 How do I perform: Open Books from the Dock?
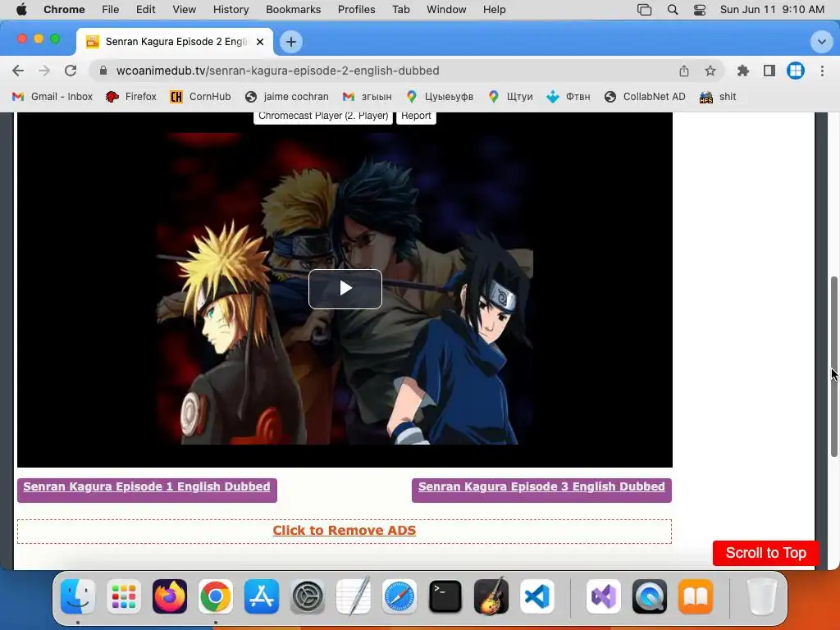click(x=696, y=596)
